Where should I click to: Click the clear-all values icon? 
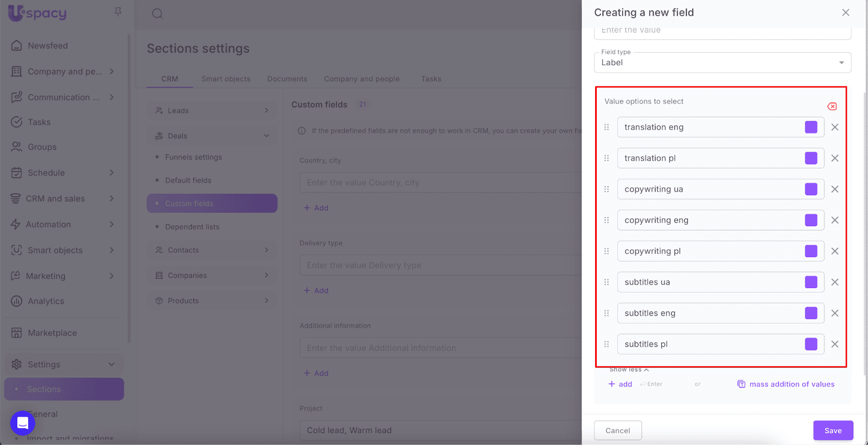[832, 106]
